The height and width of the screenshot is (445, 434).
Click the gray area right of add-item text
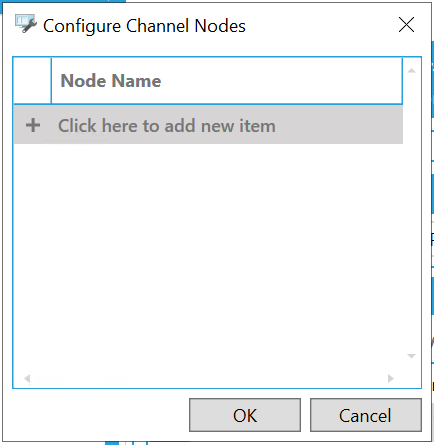pyautogui.click(x=338, y=125)
